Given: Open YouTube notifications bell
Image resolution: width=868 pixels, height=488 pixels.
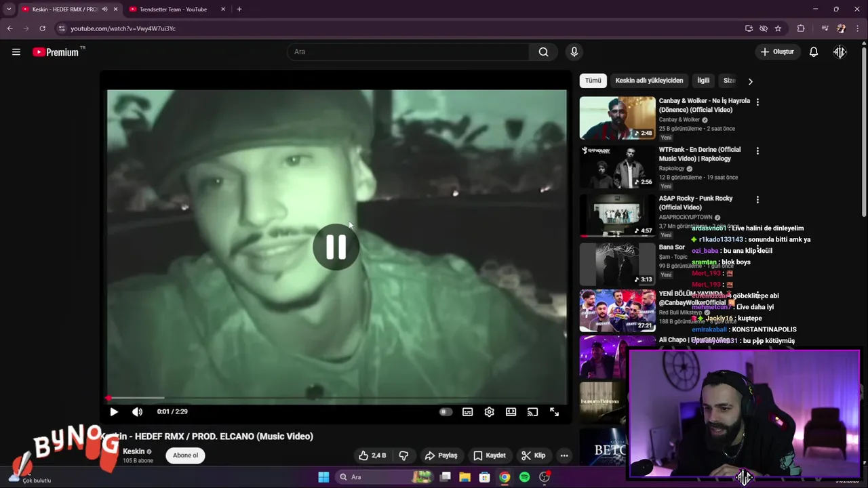Looking at the screenshot, I should tap(814, 52).
